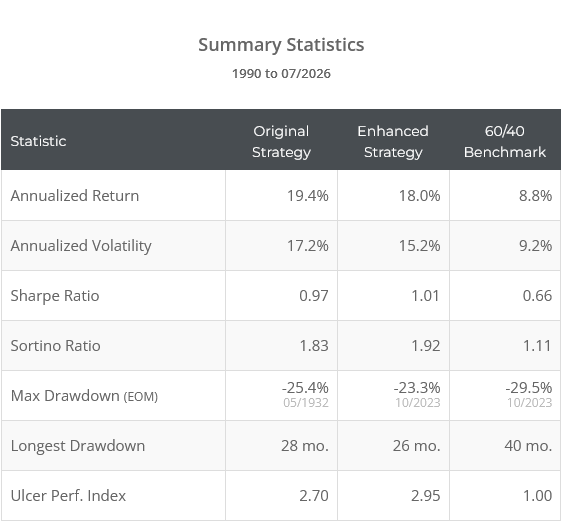Click the 40 mo. benchmark drawdown value
Image resolution: width=561 pixels, height=521 pixels.
click(528, 446)
